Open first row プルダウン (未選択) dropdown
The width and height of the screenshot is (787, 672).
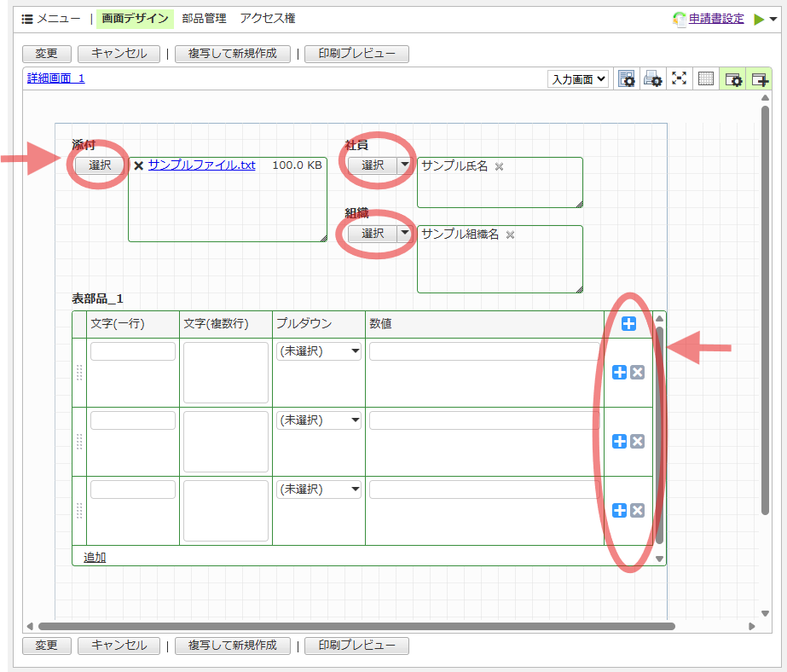click(319, 351)
